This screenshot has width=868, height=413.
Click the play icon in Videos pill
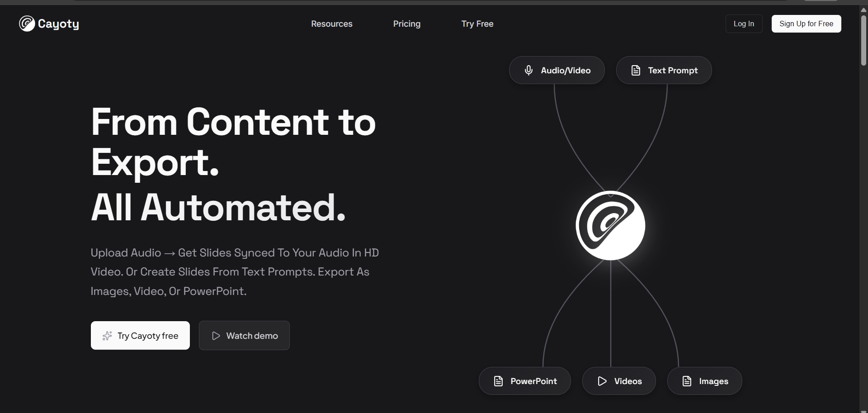point(602,381)
